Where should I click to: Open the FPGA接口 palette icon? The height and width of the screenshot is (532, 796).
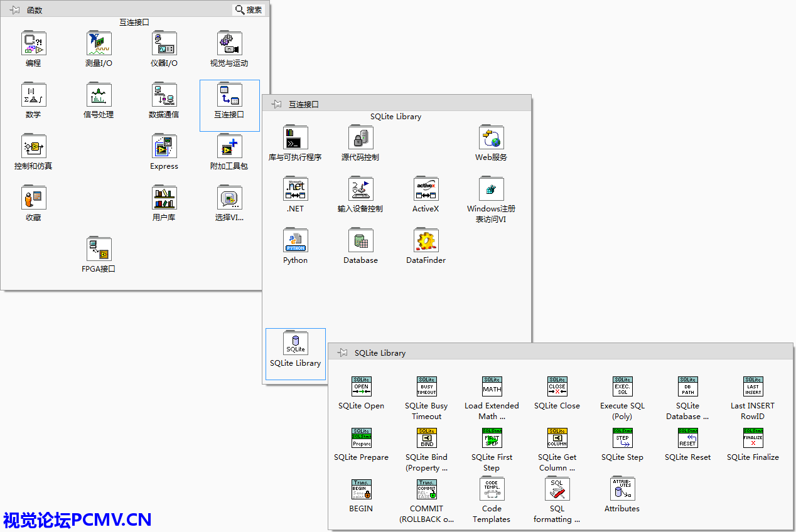pyautogui.click(x=99, y=250)
